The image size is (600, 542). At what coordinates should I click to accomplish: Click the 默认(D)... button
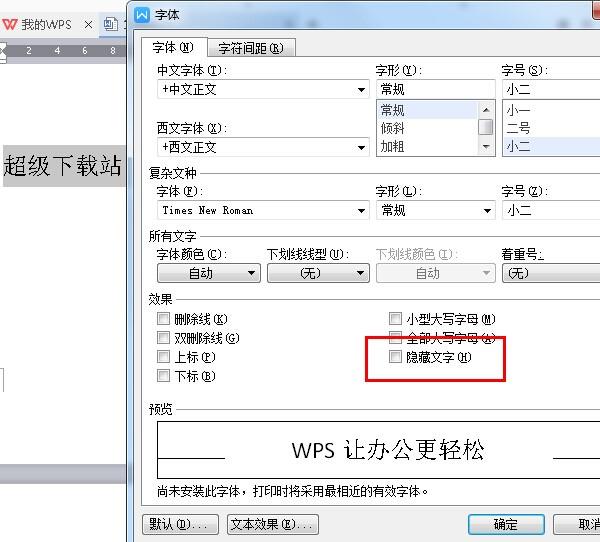point(181,524)
